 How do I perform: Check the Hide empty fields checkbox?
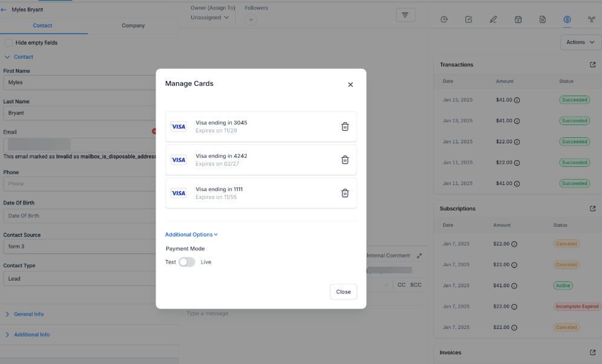9,43
